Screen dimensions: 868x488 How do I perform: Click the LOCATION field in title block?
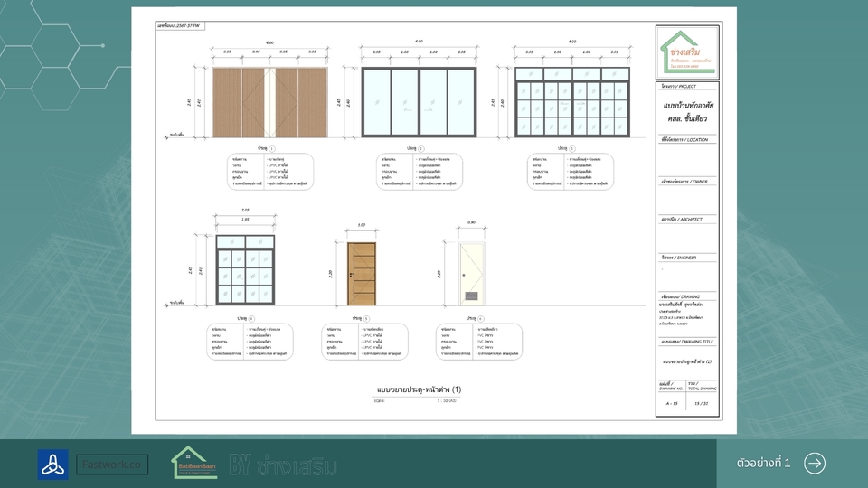[x=686, y=158]
